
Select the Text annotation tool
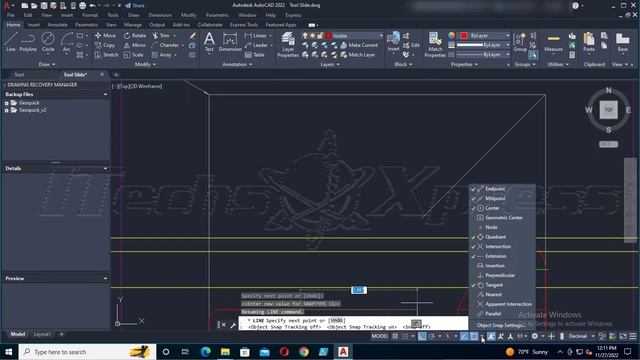click(x=209, y=42)
